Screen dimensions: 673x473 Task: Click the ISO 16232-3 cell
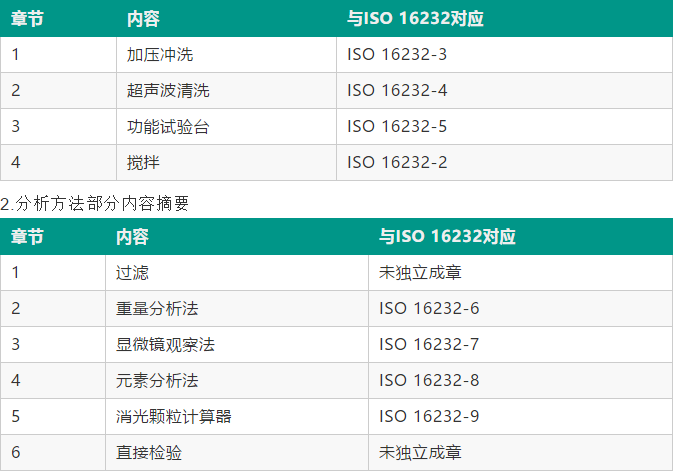[504, 55]
